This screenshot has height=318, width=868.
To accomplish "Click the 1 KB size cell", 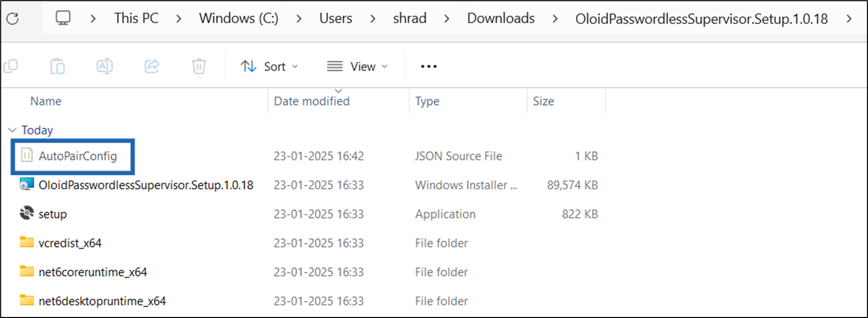I will point(586,156).
